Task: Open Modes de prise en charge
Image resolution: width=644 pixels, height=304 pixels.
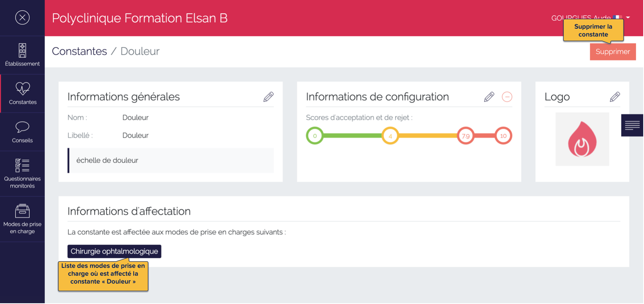Action: 22,219
